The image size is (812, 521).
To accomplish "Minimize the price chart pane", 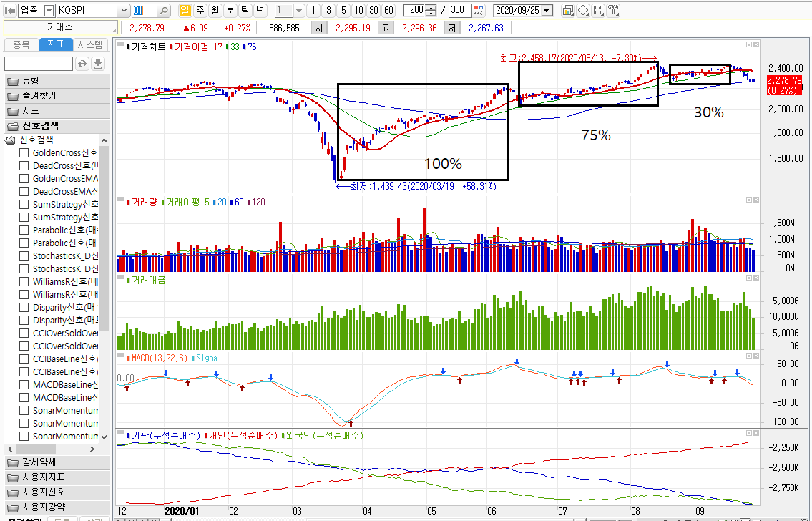I will pos(749,44).
